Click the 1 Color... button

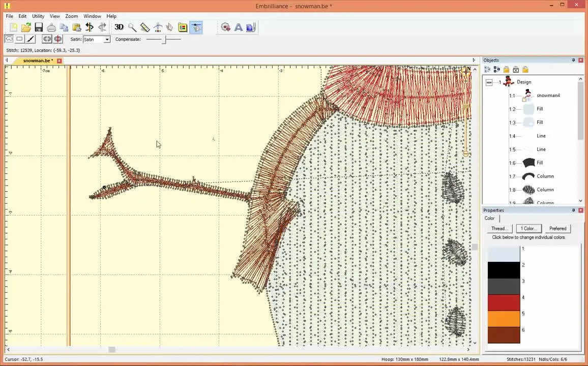(x=529, y=229)
